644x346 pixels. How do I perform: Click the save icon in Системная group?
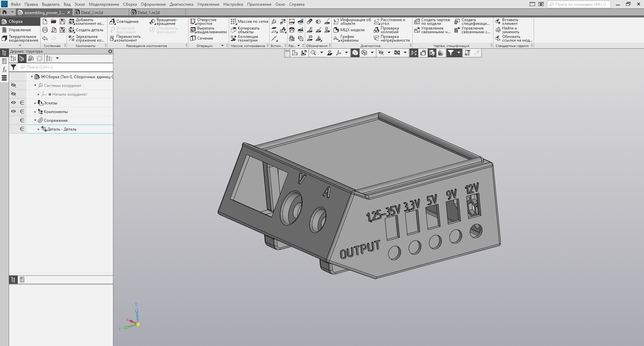pos(62,21)
